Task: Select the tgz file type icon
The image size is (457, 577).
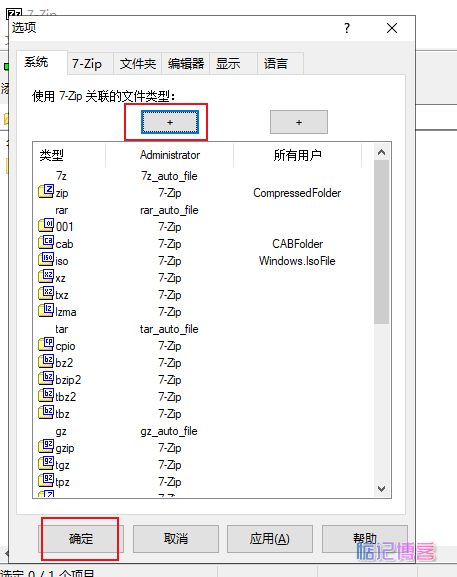Action: coord(46,463)
